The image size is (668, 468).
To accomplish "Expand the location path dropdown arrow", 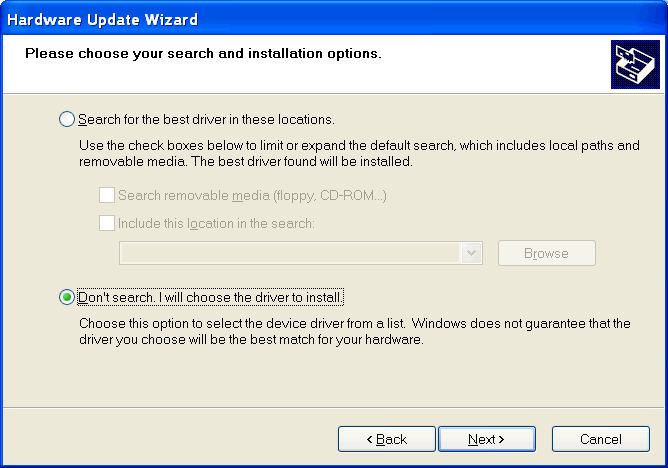I will 473,253.
